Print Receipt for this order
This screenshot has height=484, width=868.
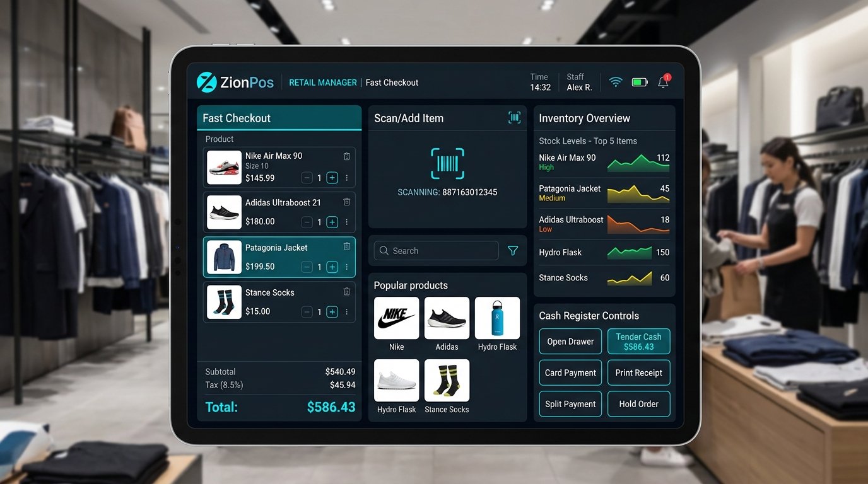coord(638,372)
